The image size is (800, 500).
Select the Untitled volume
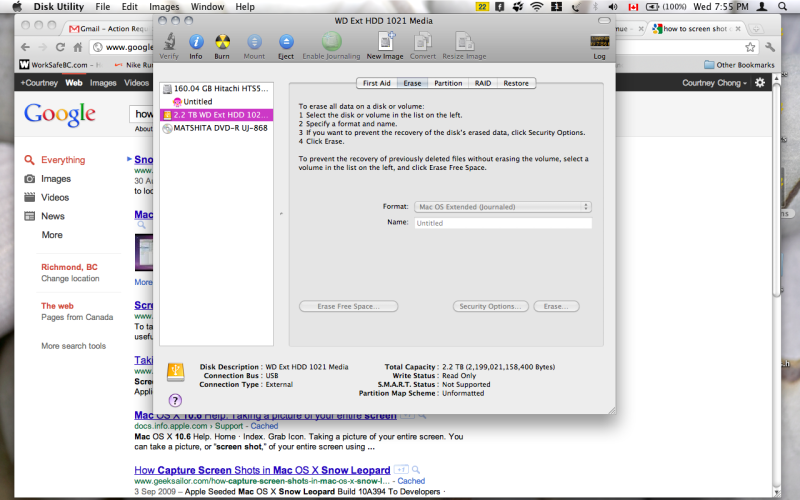[216, 102]
